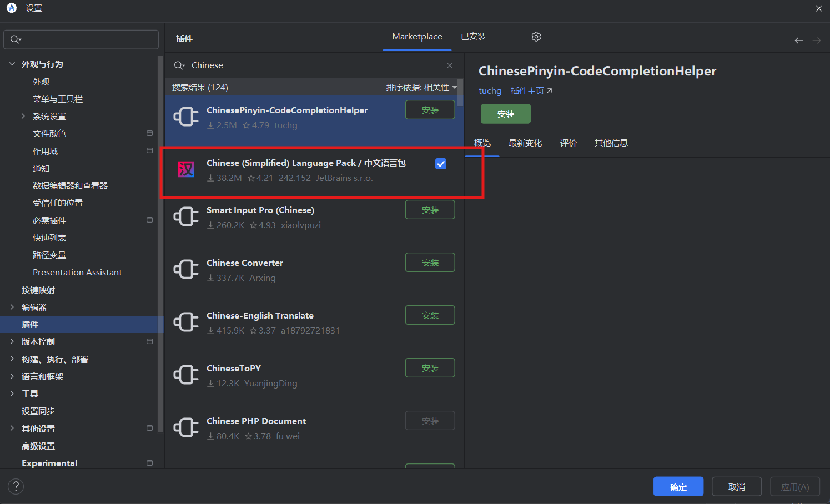The width and height of the screenshot is (830, 504).
Task: Expand the 语言和框架 tree section
Action: point(12,376)
